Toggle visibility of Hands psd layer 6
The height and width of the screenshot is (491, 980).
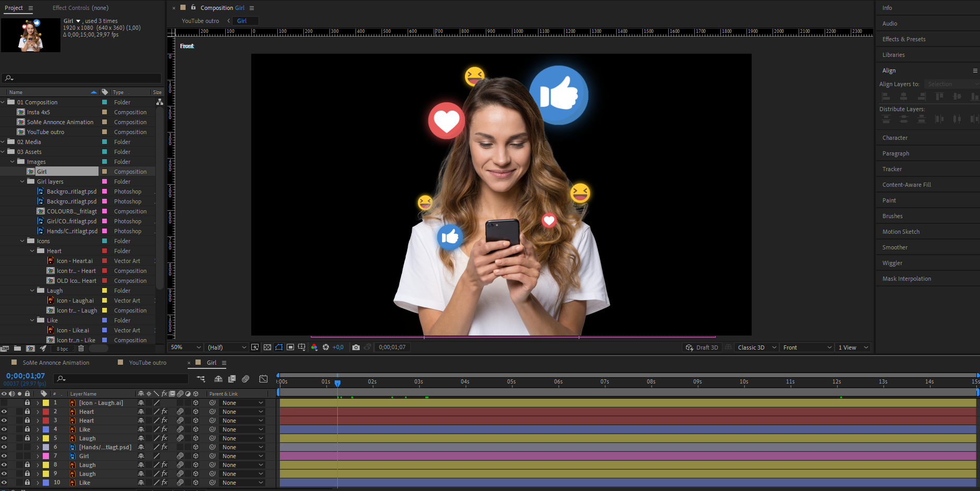point(4,447)
